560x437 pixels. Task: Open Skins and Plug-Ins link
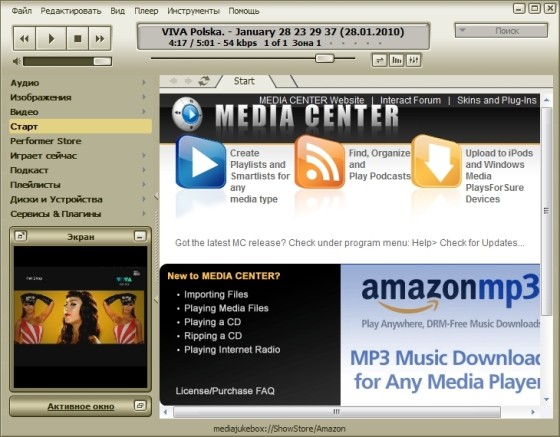pyautogui.click(x=497, y=100)
